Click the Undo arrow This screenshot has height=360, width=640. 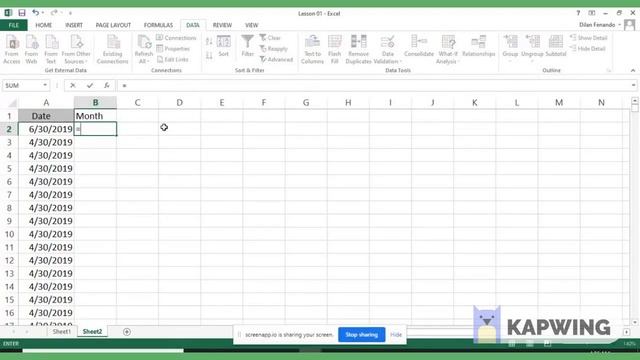coord(36,13)
